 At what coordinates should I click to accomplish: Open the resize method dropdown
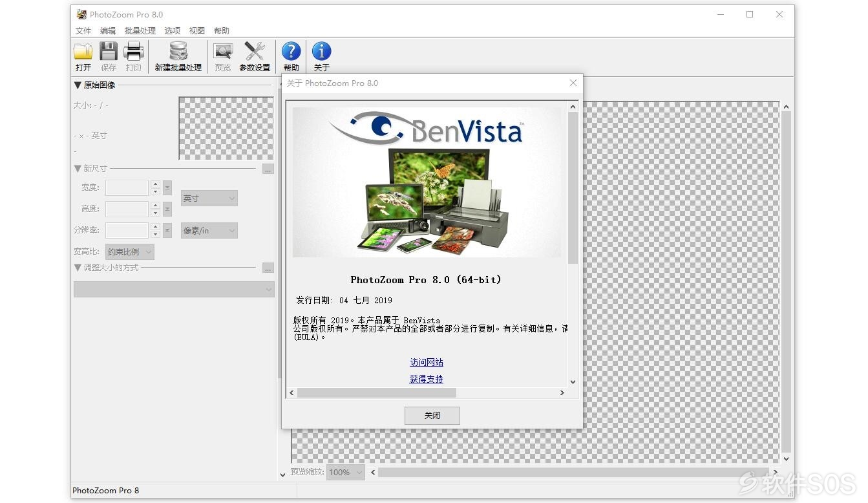pyautogui.click(x=174, y=290)
